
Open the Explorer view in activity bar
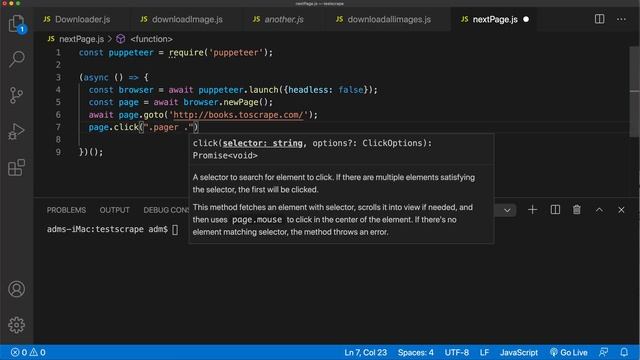tap(16, 24)
